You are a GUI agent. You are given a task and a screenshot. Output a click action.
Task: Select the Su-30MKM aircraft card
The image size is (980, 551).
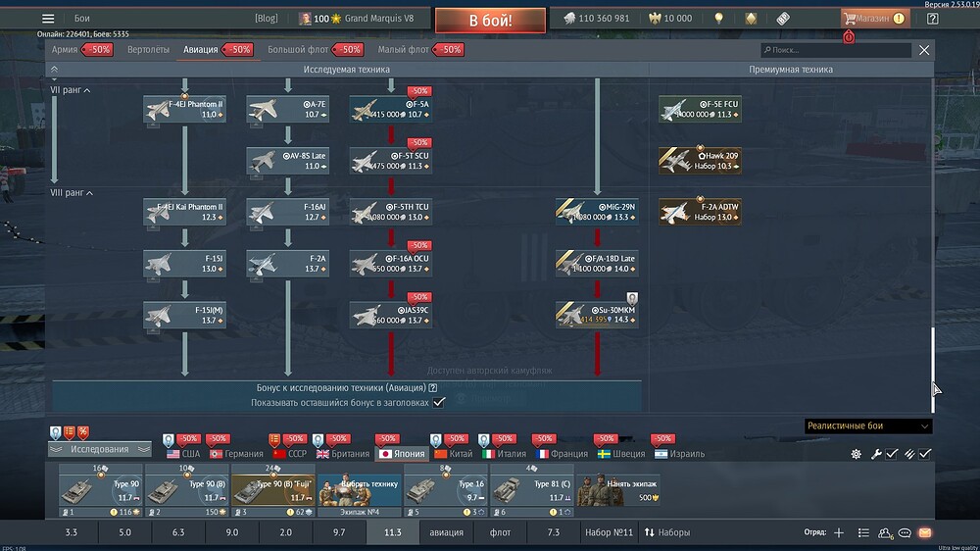point(597,315)
